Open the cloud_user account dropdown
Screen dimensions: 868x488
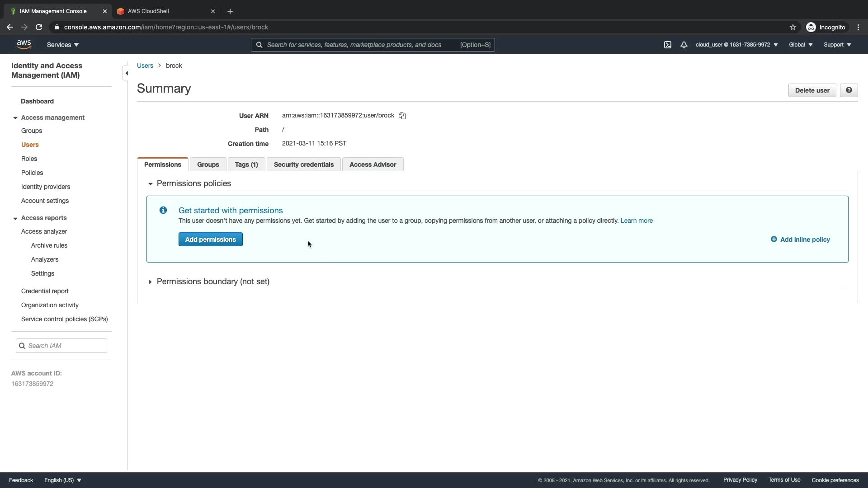click(736, 45)
